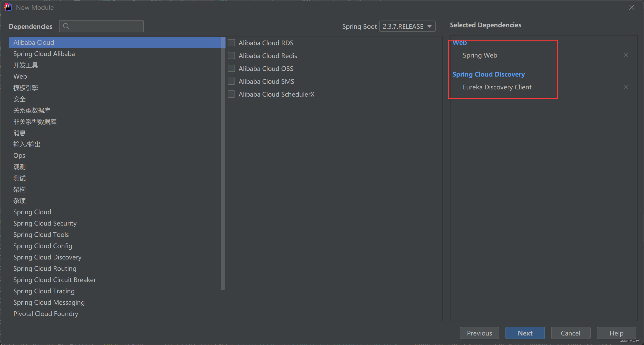Select the Spring Cloud Messaging category

115,302
